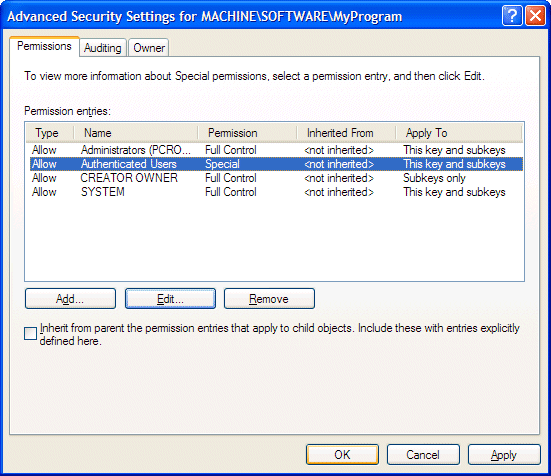This screenshot has width=551, height=476.
Task: Sort entries by the Type column header
Action: pos(50,133)
